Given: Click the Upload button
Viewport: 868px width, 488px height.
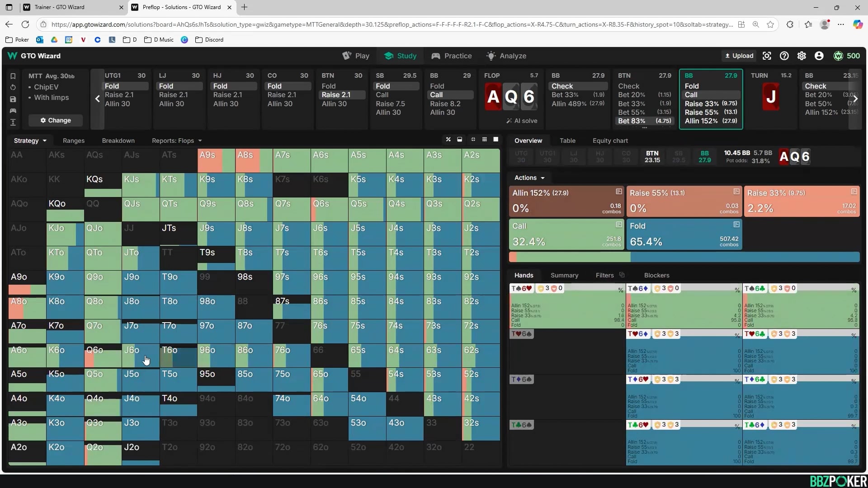Looking at the screenshot, I should click(x=739, y=56).
